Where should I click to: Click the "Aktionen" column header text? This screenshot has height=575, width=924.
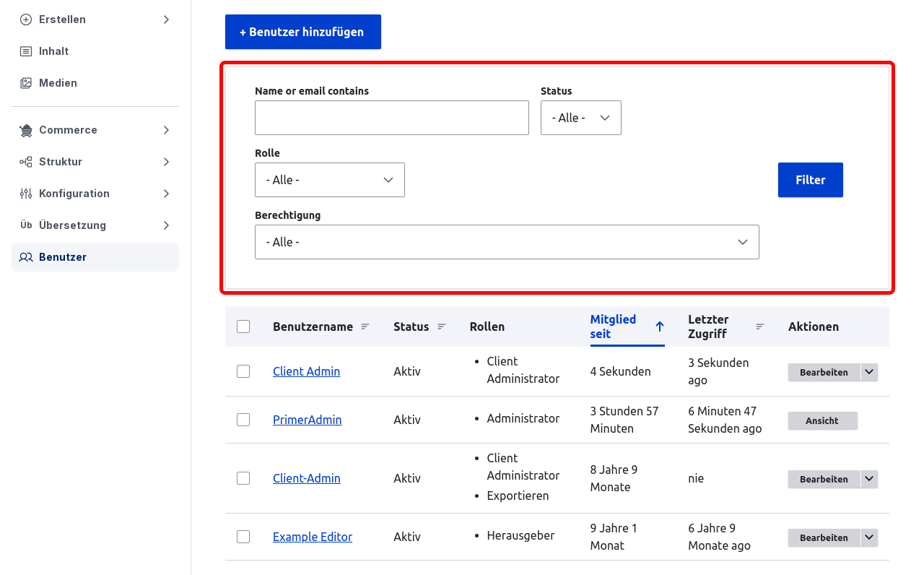click(814, 327)
